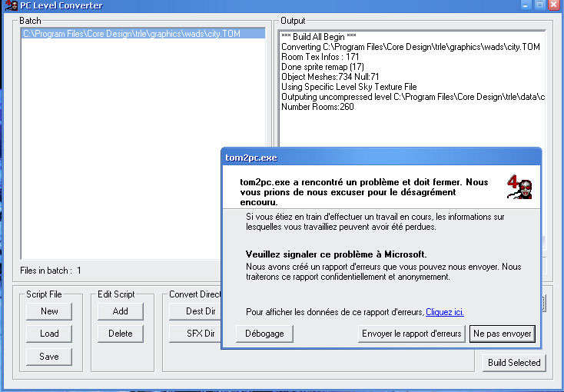This screenshot has width=564, height=392.
Task: Save the script file
Action: (x=49, y=357)
